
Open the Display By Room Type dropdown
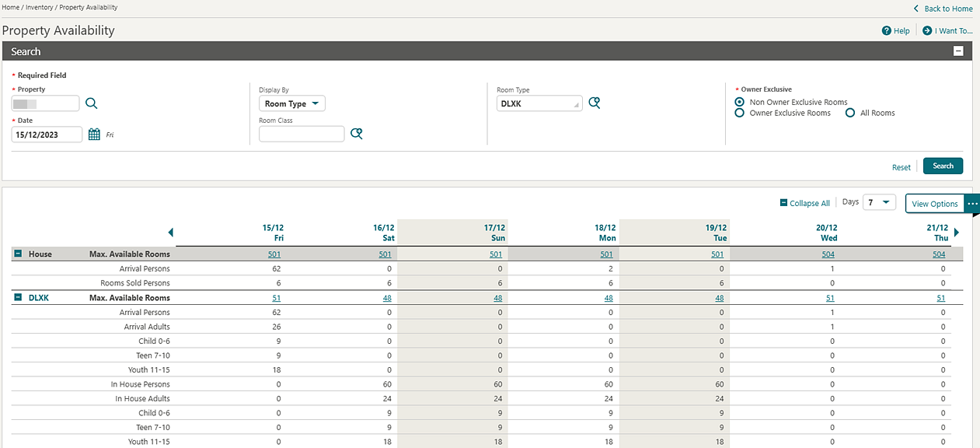(292, 103)
